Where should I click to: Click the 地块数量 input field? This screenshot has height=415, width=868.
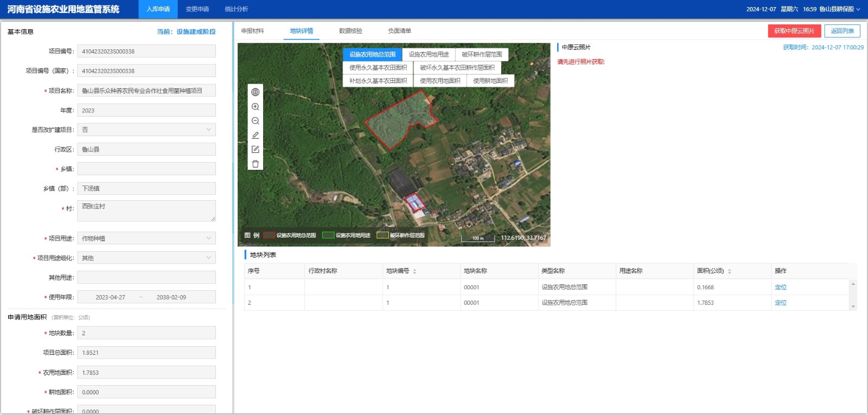pos(146,333)
